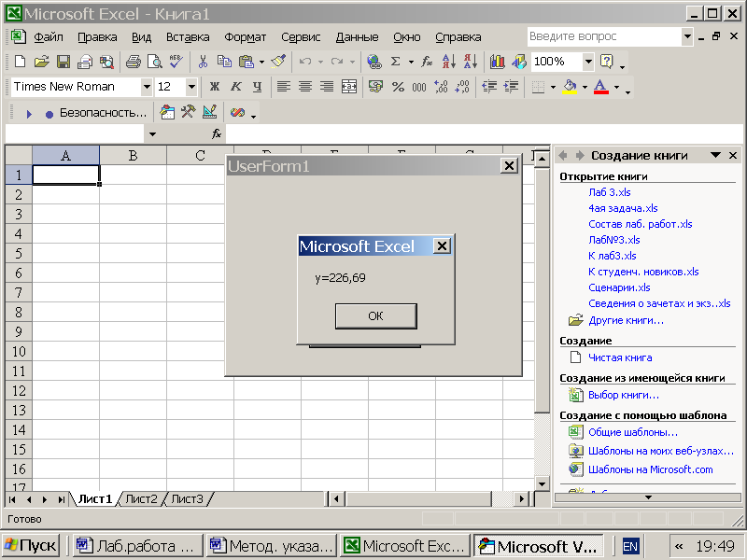Screen dimensions: 747x560
Task: Click the Run Macro play arrow
Action: (29, 114)
